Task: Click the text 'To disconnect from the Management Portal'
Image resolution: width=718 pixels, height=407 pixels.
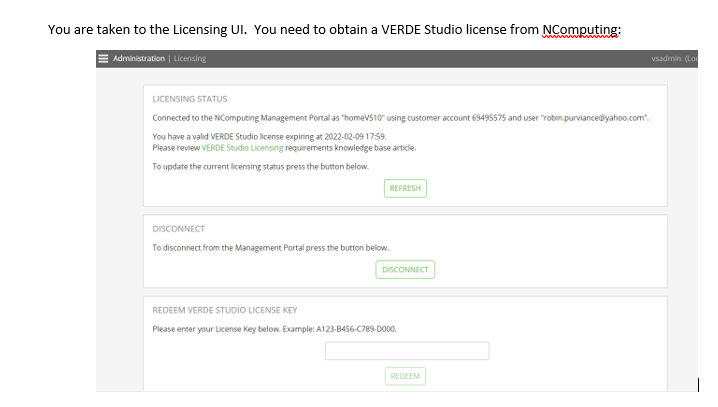Action: pyautogui.click(x=271, y=248)
